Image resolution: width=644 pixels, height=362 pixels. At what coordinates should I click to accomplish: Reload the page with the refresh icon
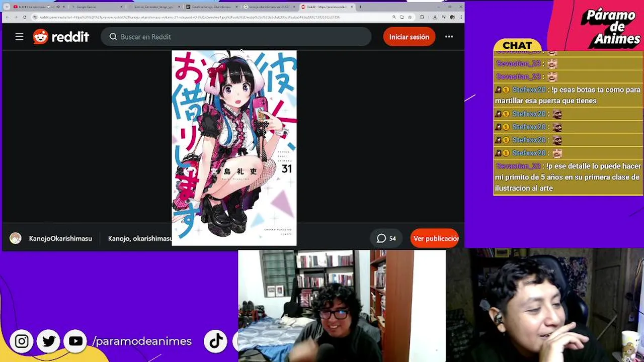[x=25, y=17]
